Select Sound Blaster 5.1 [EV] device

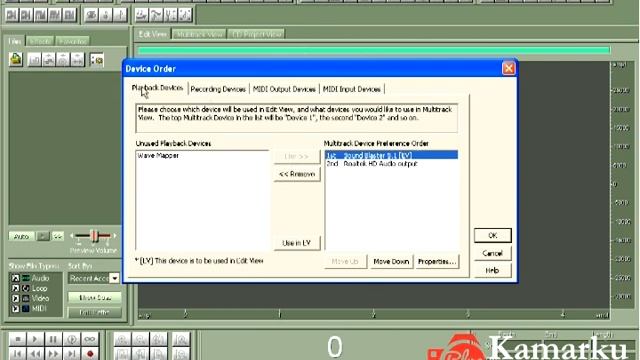click(x=391, y=155)
